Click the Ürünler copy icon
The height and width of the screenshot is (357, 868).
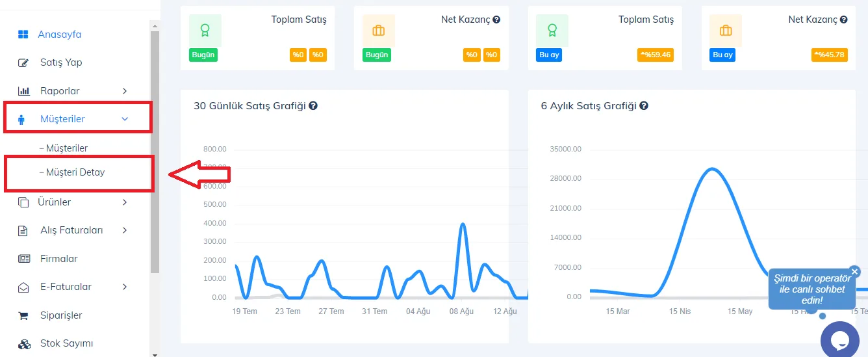pos(23,202)
